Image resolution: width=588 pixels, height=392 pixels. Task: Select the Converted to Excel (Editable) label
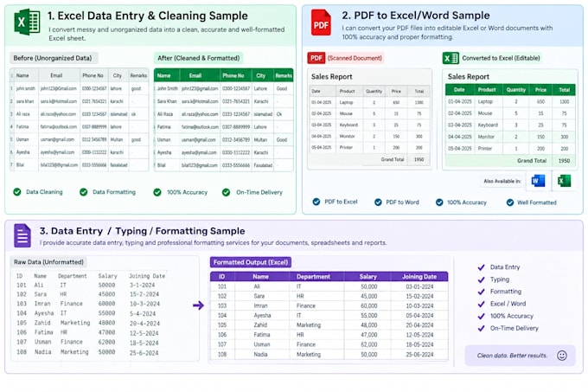[501, 58]
